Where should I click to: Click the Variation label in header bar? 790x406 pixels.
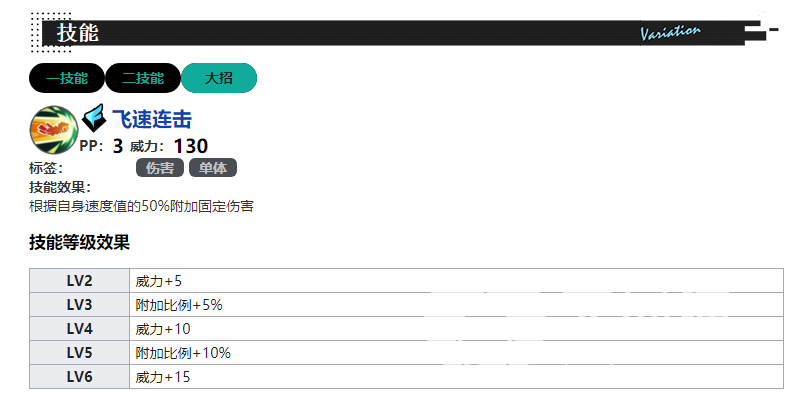pyautogui.click(x=670, y=33)
